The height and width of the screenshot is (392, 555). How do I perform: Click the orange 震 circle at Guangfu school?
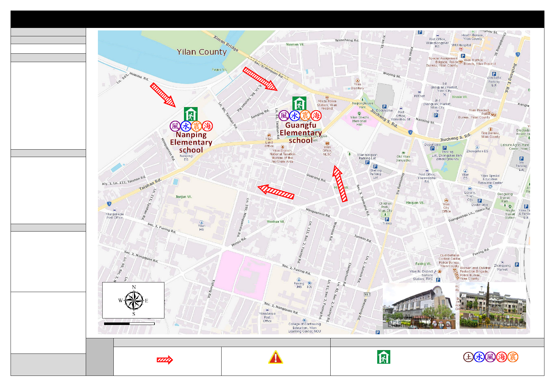pos(305,116)
